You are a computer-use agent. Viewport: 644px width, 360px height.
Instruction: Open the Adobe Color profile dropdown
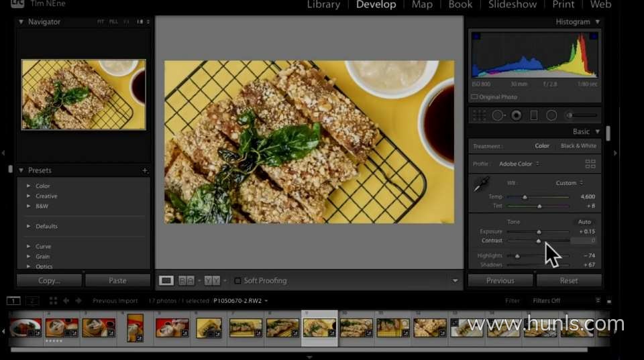click(x=519, y=164)
